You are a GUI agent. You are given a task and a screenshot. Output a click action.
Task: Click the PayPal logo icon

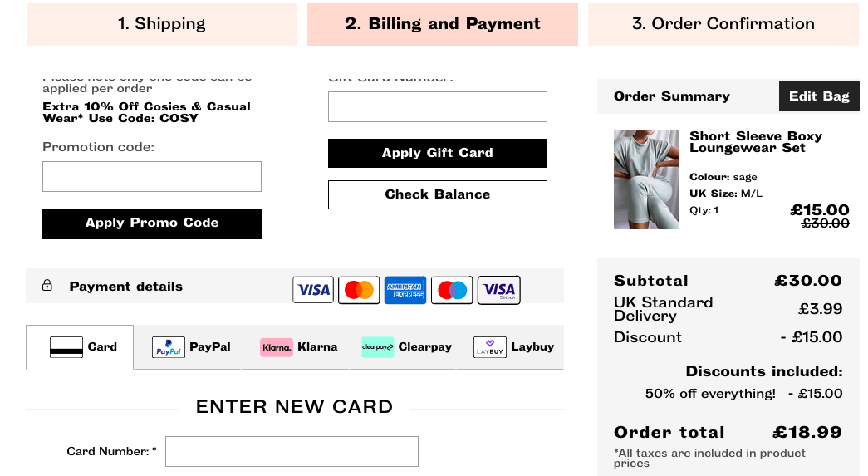coord(169,347)
